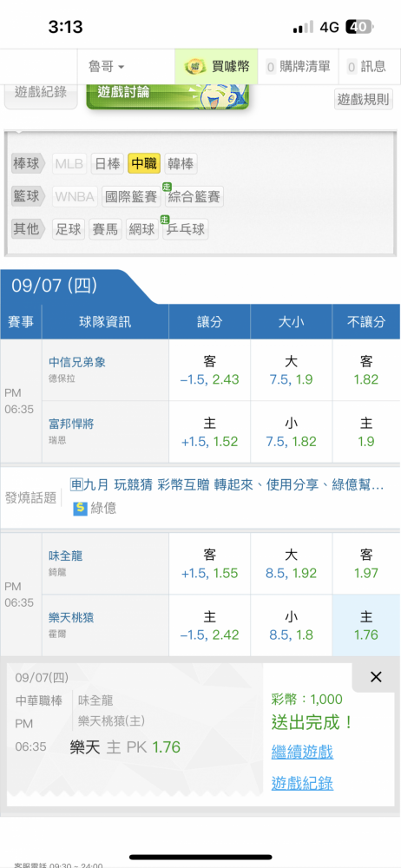The width and height of the screenshot is (401, 868).
Task: Pick 客 -1.5, 2.43 handicap for 中信兄弟象
Action: coord(209,371)
